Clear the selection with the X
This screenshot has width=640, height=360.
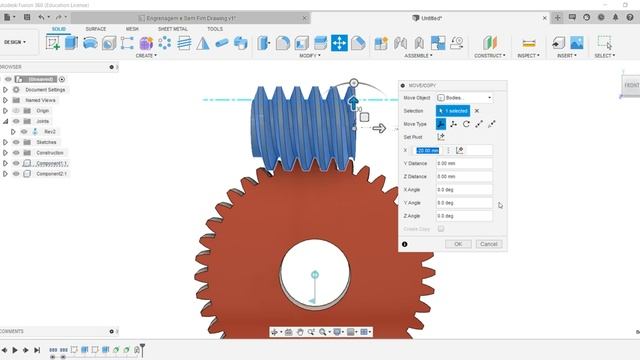click(x=477, y=111)
